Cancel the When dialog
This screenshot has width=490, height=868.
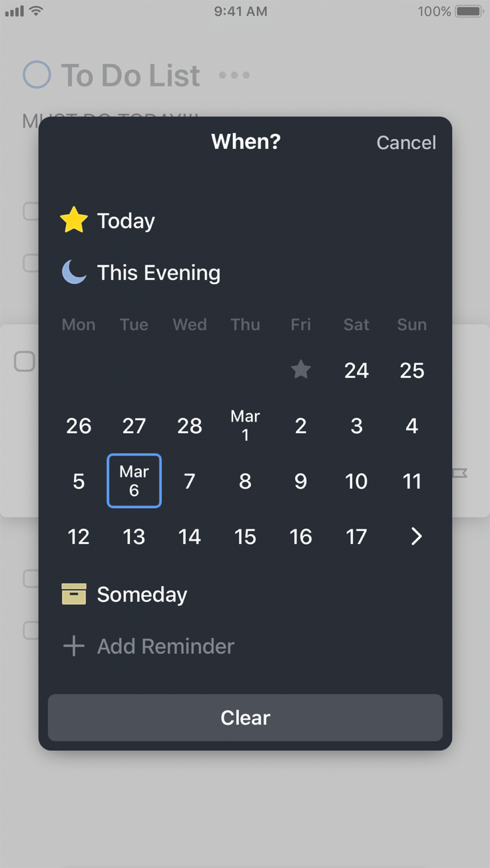tap(406, 142)
